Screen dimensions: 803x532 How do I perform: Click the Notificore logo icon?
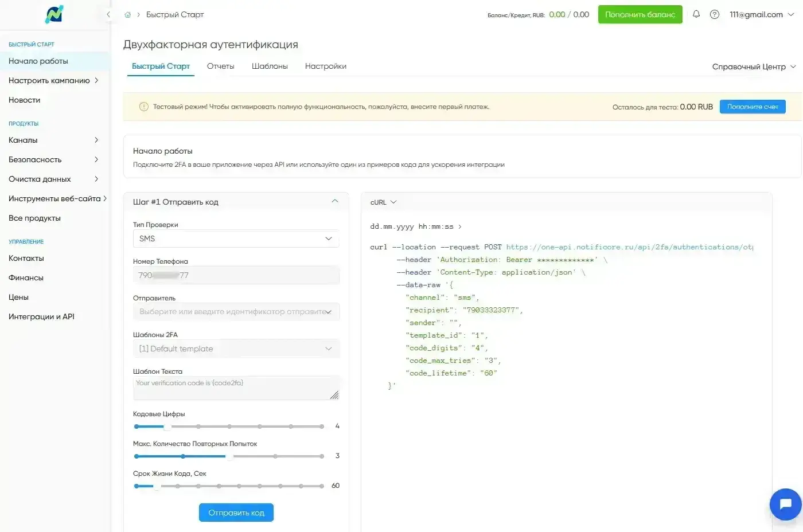pyautogui.click(x=54, y=14)
